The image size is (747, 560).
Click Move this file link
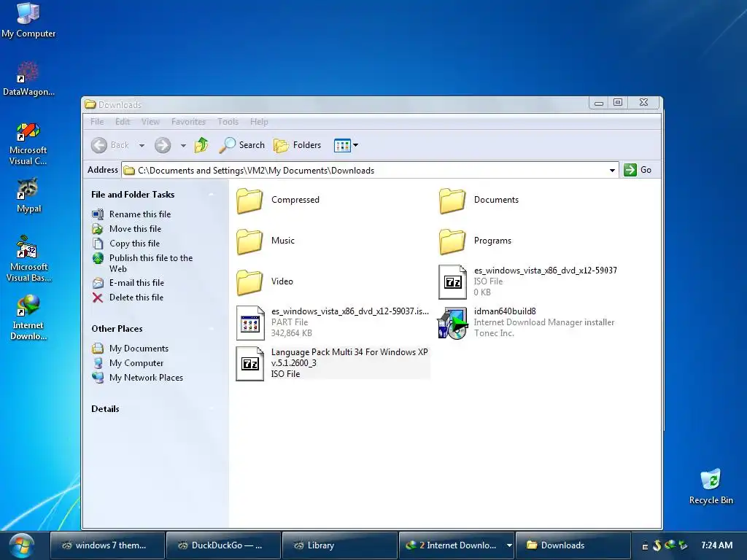pos(135,228)
